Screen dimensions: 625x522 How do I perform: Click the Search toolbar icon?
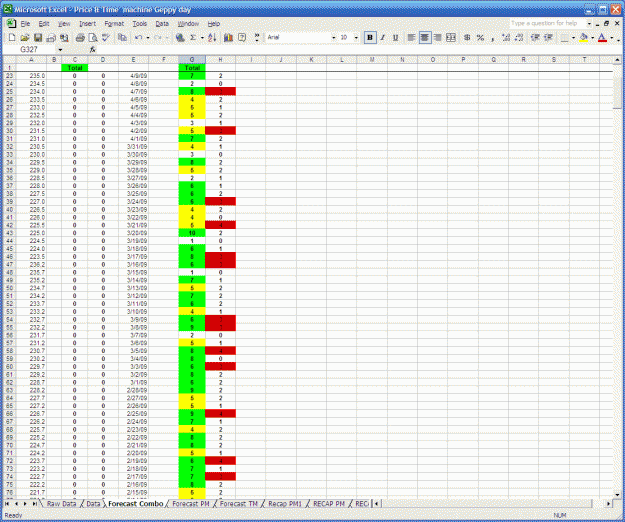64,37
